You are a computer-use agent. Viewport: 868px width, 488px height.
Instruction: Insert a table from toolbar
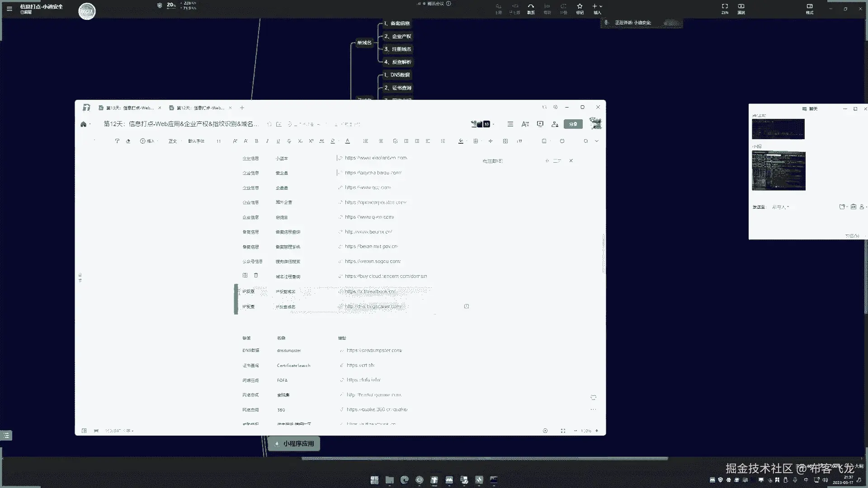click(x=476, y=141)
